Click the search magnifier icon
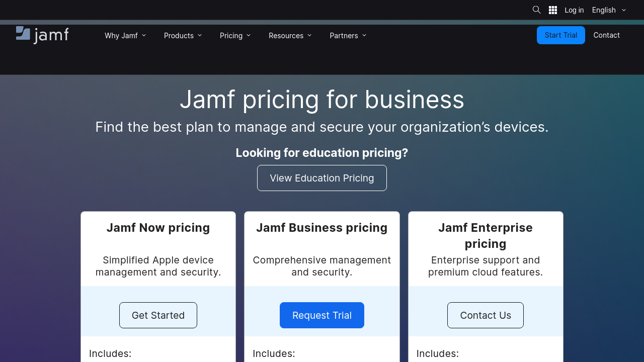 (536, 10)
